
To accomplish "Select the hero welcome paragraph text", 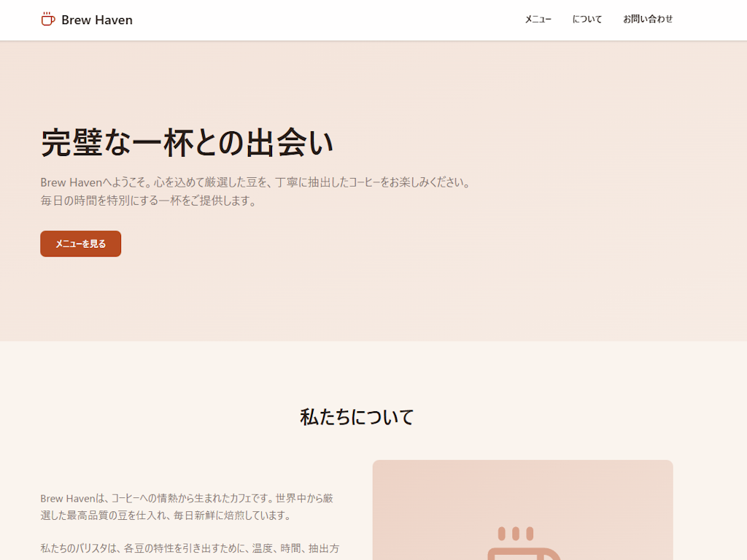I will pos(255,191).
